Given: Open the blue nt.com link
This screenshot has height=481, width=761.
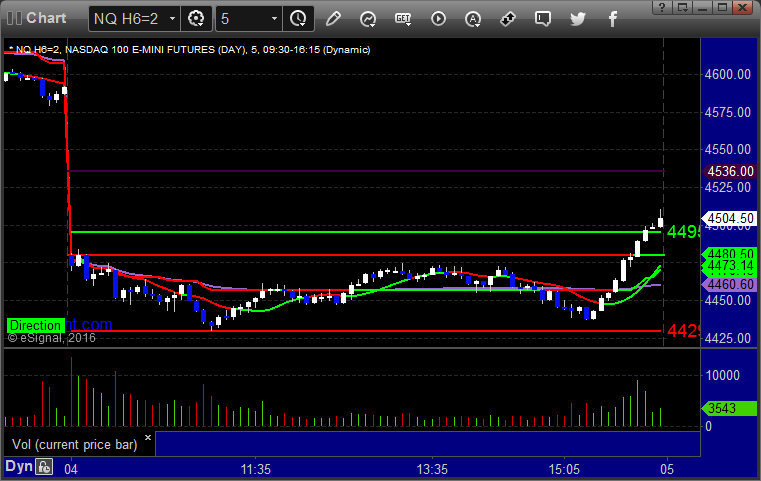Looking at the screenshot, I should pyautogui.click(x=89, y=324).
